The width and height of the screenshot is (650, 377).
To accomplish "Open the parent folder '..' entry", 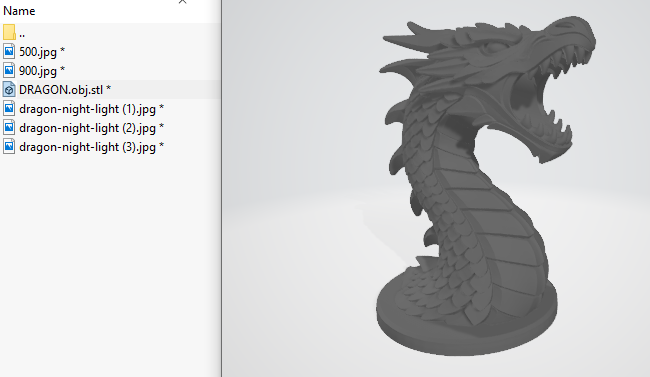I will tap(13, 33).
